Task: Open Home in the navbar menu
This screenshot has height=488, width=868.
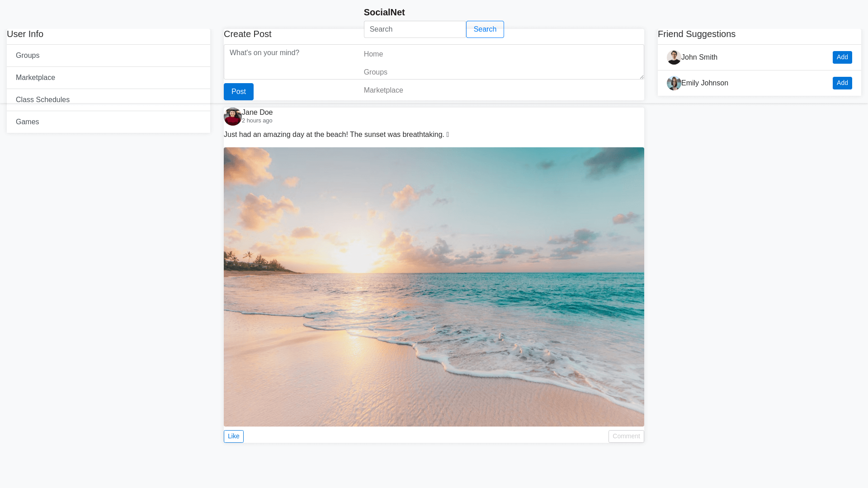Action: (x=373, y=54)
